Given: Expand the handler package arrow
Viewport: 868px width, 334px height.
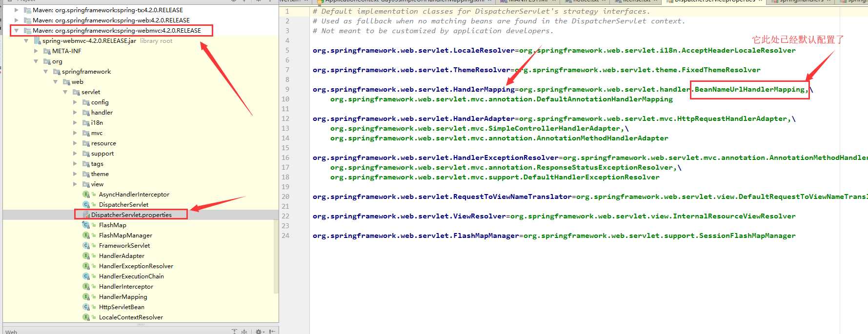Looking at the screenshot, I should click(x=75, y=112).
